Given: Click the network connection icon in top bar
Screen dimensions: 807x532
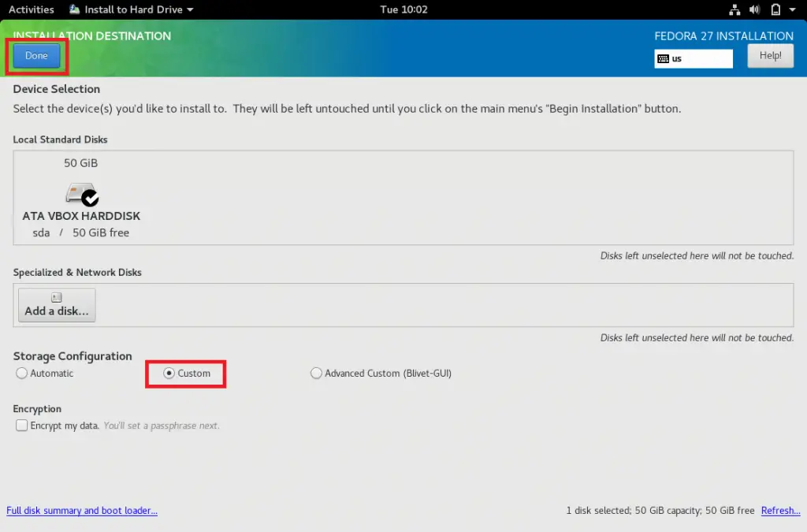Looking at the screenshot, I should point(734,9).
